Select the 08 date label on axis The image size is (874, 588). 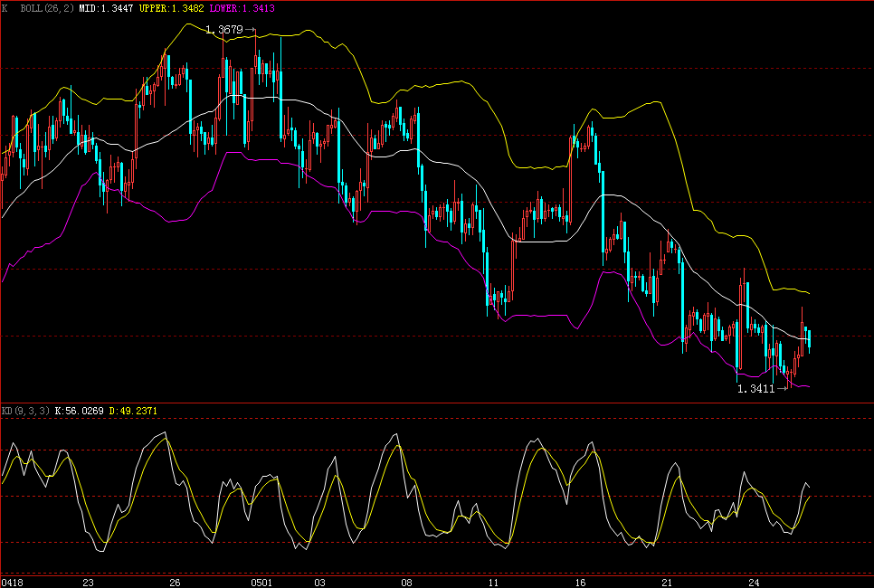tap(406, 583)
